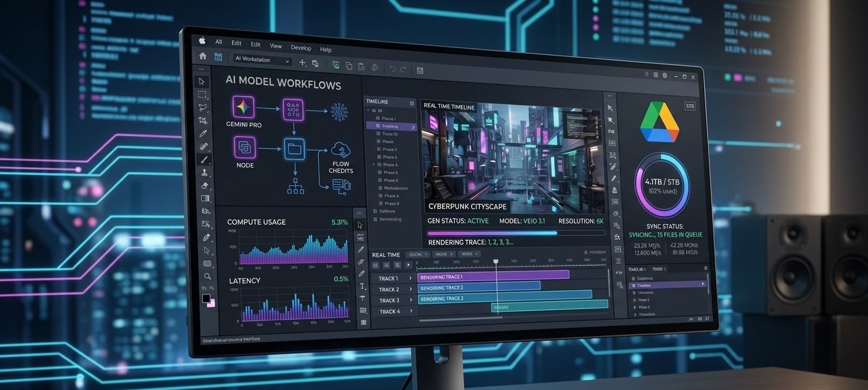Select the Eyedropper tool
The width and height of the screenshot is (868, 390).
(203, 133)
